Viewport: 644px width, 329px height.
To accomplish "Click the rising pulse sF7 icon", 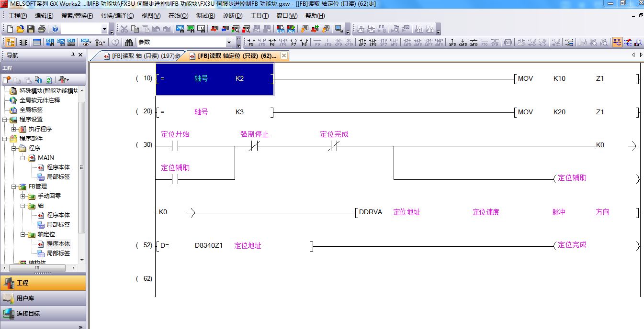I will coord(362,42).
